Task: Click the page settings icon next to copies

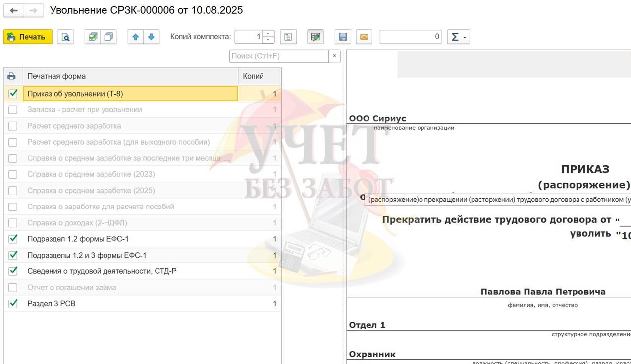Action: coord(288,37)
